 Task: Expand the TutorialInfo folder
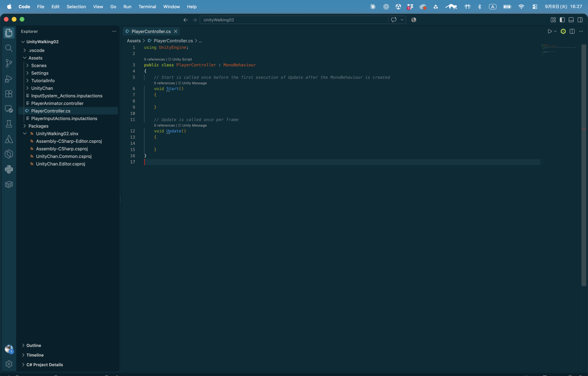[x=27, y=81]
